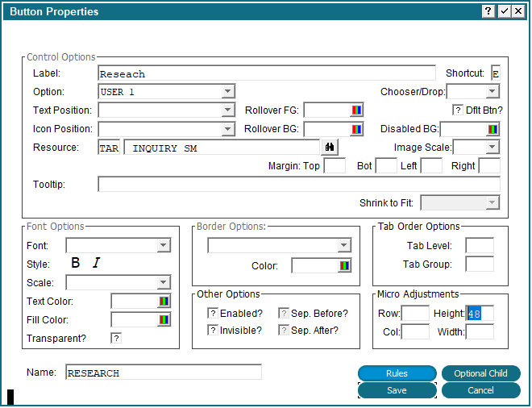
Task: Open Fill Color picker
Action: pos(164,320)
